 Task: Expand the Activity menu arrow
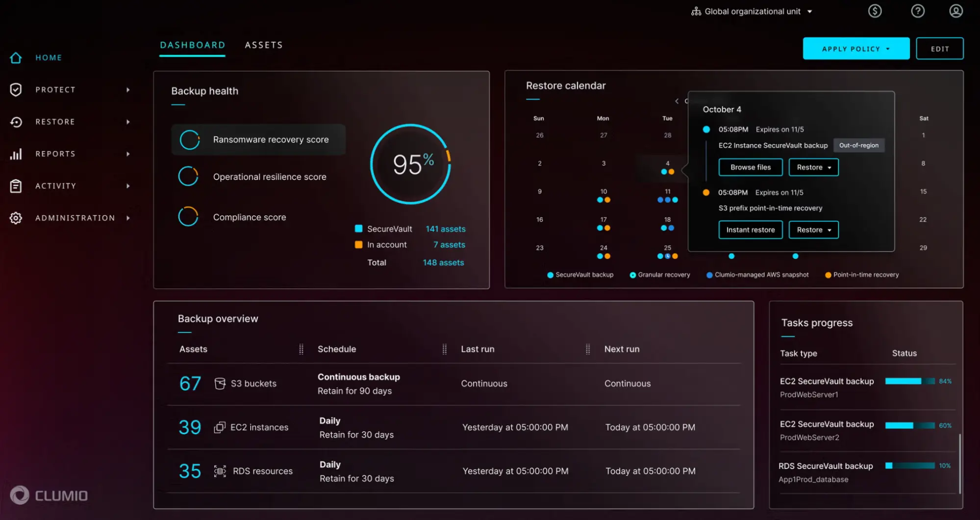coord(128,186)
